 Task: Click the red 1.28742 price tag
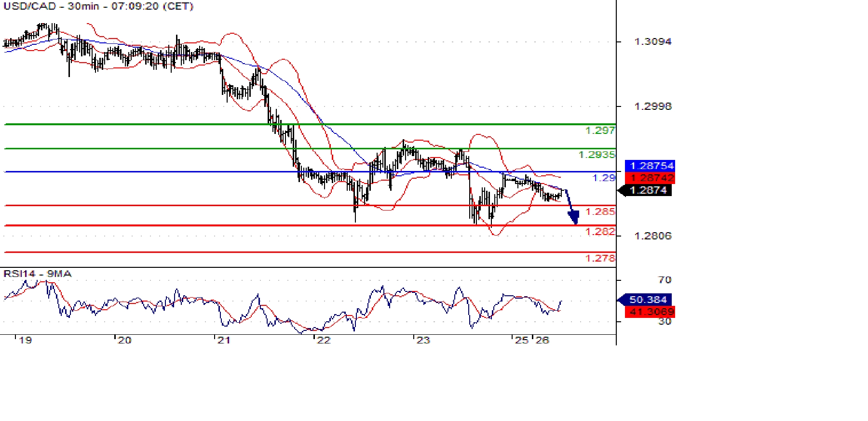[x=650, y=178]
